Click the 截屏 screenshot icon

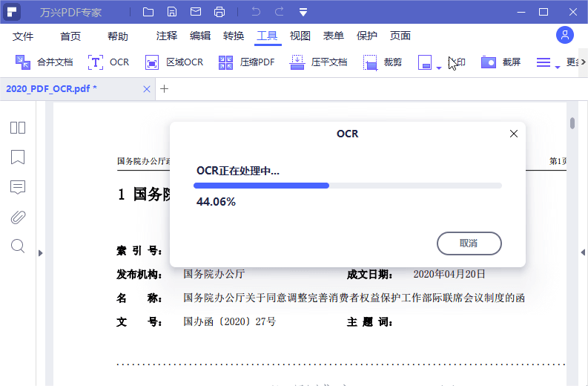[x=488, y=62]
